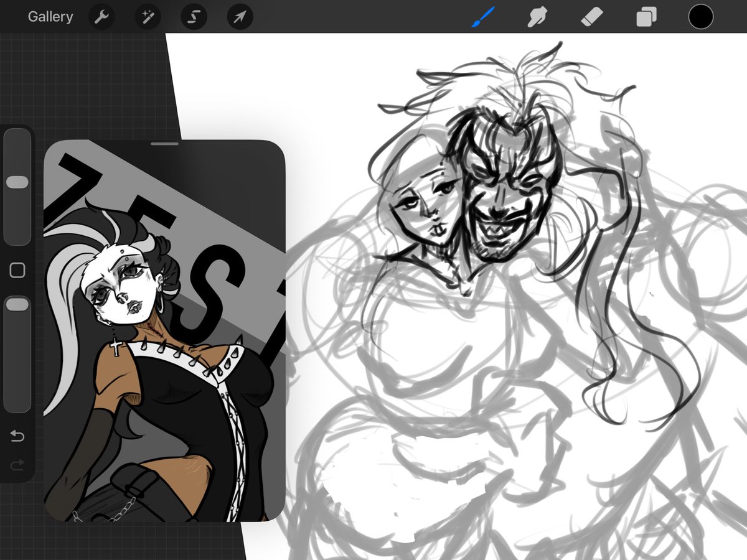The image size is (747, 560).
Task: Return to the Gallery
Action: [50, 17]
